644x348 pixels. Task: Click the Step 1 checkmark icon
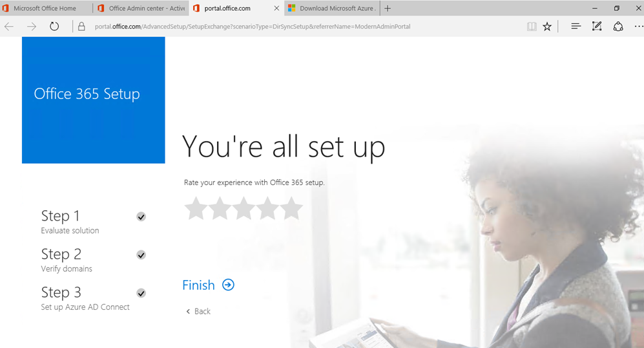click(141, 217)
